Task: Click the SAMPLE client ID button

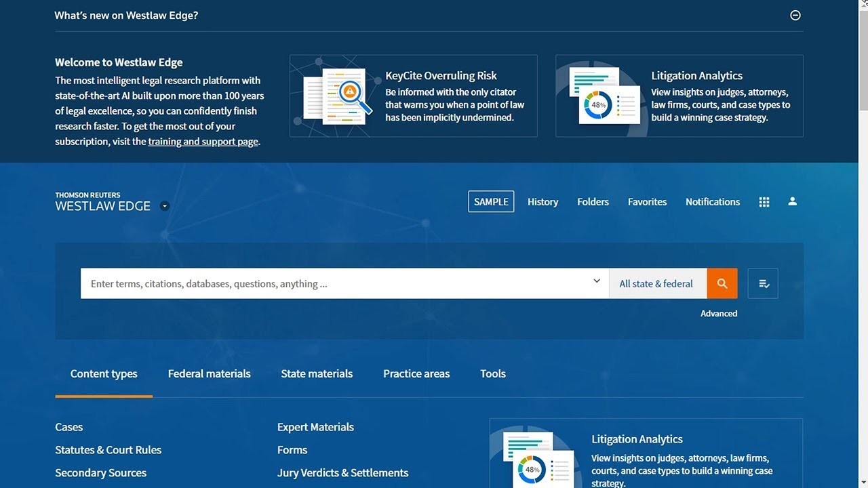Action: click(x=491, y=202)
